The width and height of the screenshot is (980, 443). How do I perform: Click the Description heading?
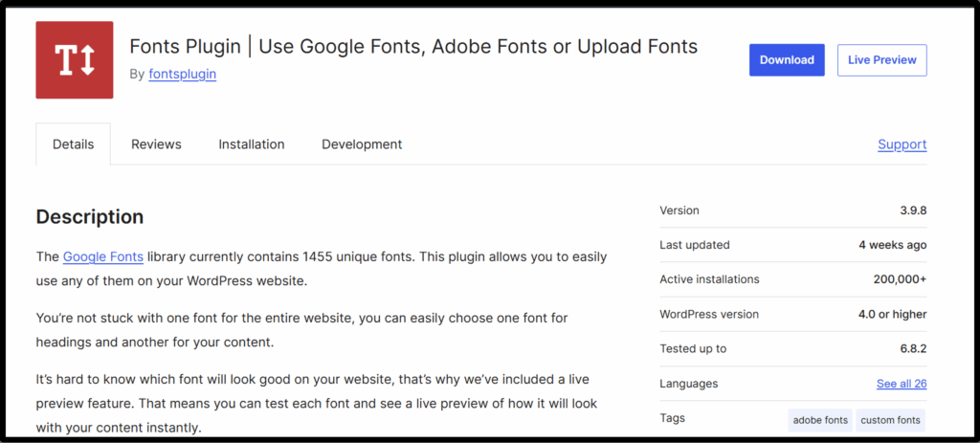[x=90, y=217]
